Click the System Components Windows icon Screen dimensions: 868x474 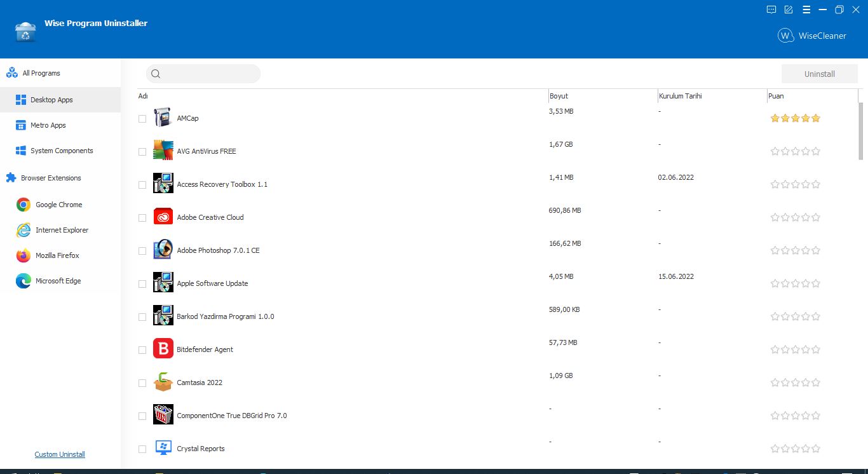20,151
